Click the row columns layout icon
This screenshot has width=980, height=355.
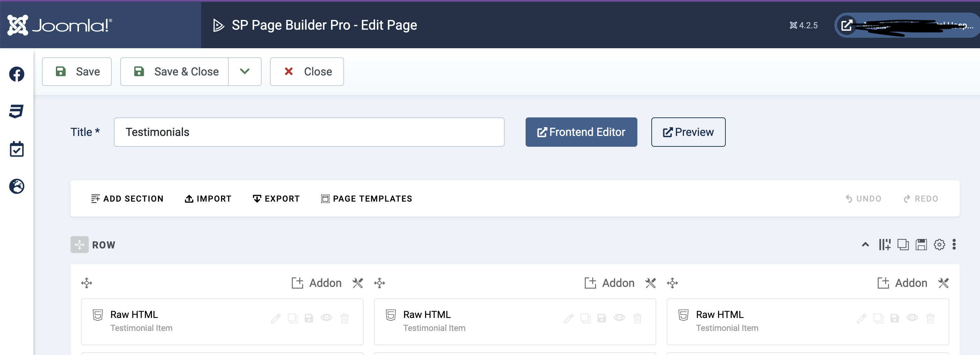885,245
